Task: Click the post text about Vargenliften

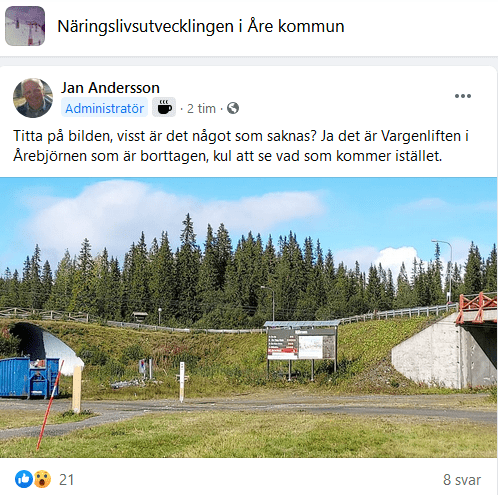Action: (241, 146)
